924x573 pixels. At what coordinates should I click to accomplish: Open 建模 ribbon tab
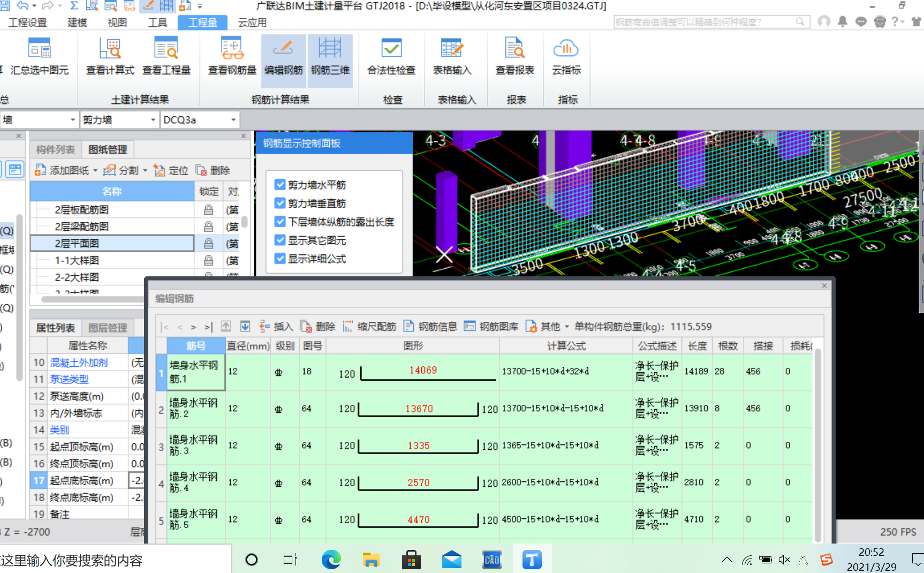(77, 22)
